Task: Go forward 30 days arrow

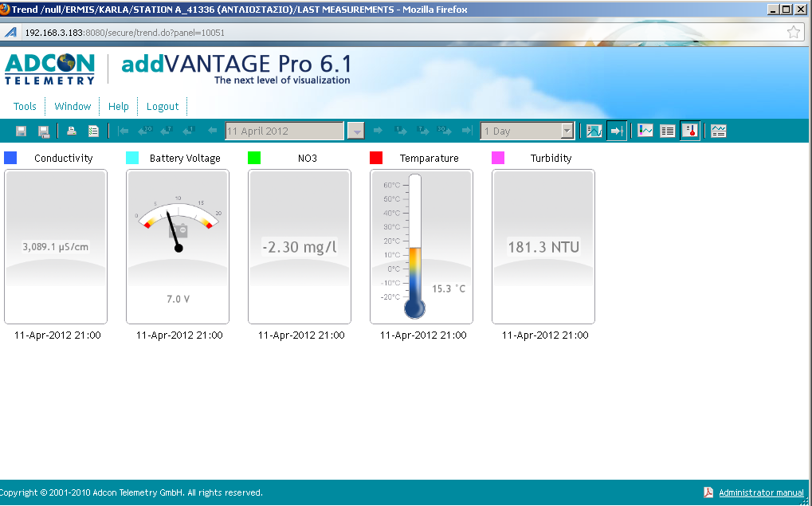Action: [x=445, y=131]
